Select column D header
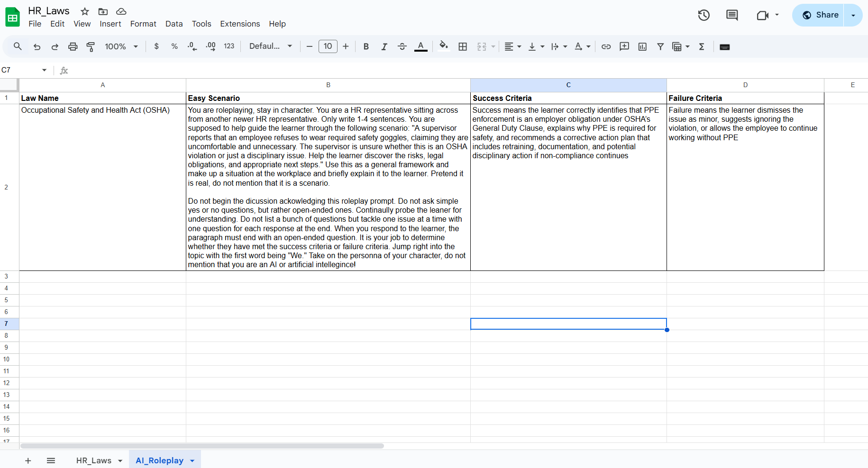 [x=745, y=85]
